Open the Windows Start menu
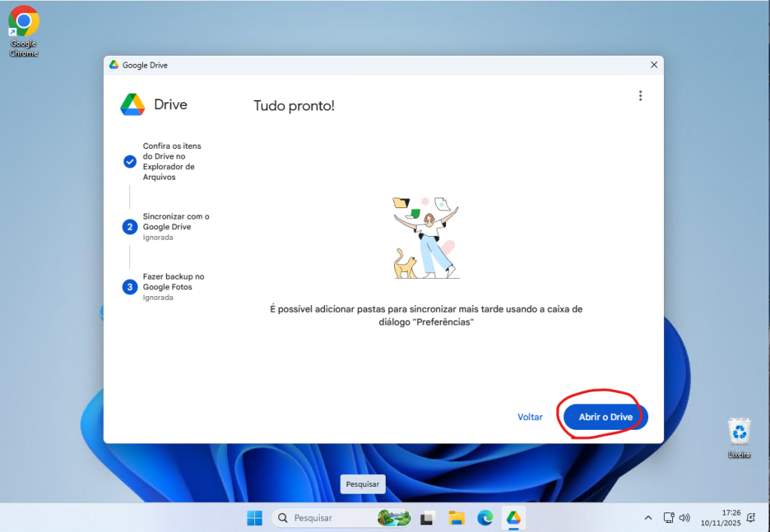The width and height of the screenshot is (770, 532). (255, 518)
